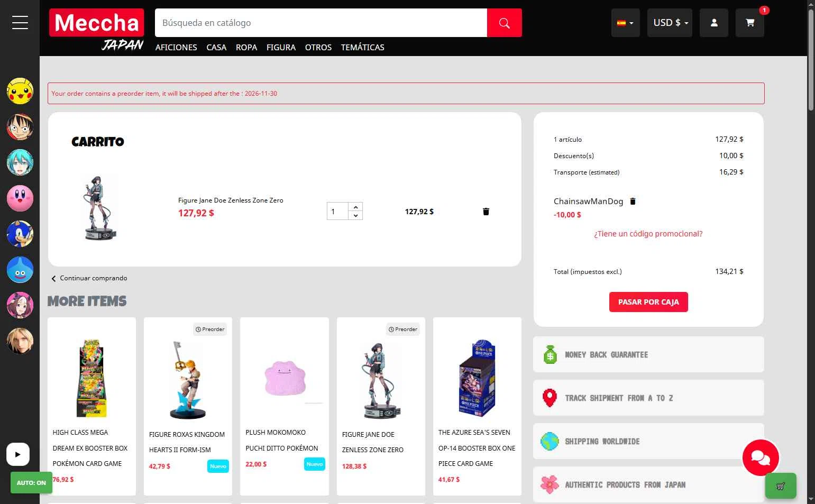Screen dimensions: 815x504
Task: Click the PASAR POR CAJA button
Action: [648, 302]
